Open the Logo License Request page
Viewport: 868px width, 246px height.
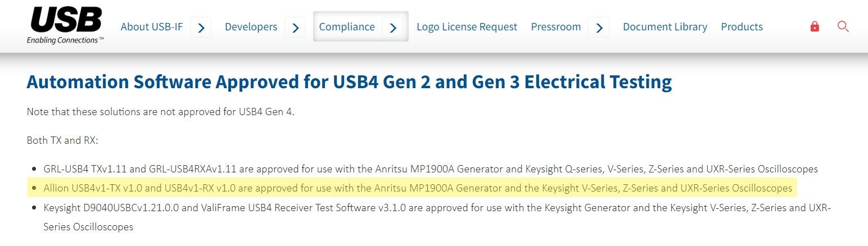(x=467, y=27)
